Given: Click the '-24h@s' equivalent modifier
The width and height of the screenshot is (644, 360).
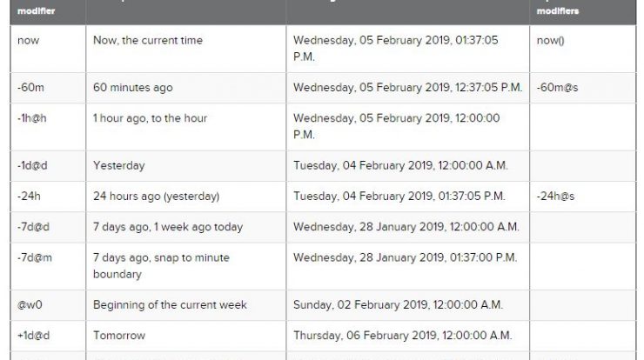Looking at the screenshot, I should tap(556, 197).
